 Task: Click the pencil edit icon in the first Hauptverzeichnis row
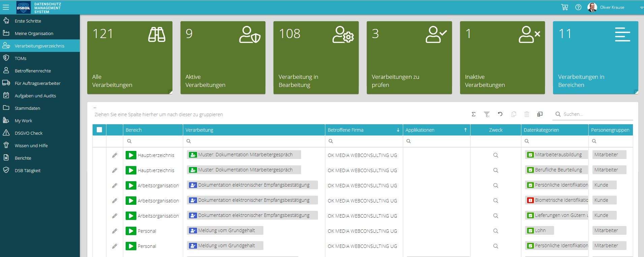pyautogui.click(x=115, y=155)
